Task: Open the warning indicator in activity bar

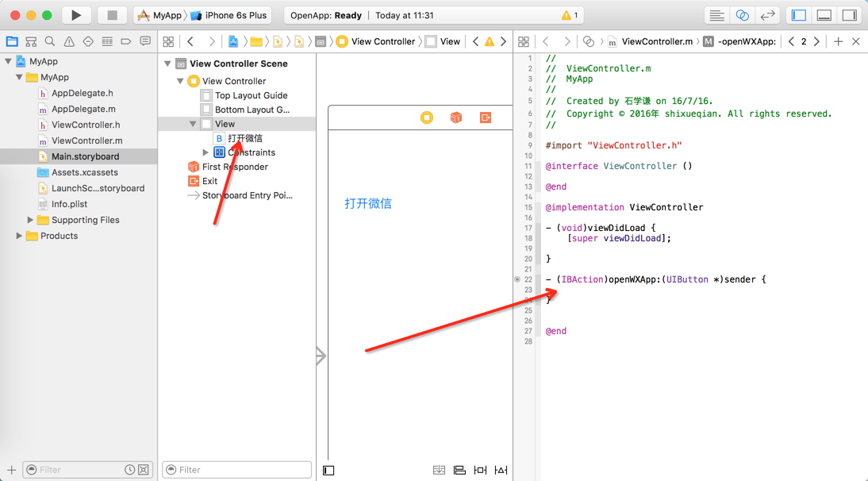Action: 570,16
